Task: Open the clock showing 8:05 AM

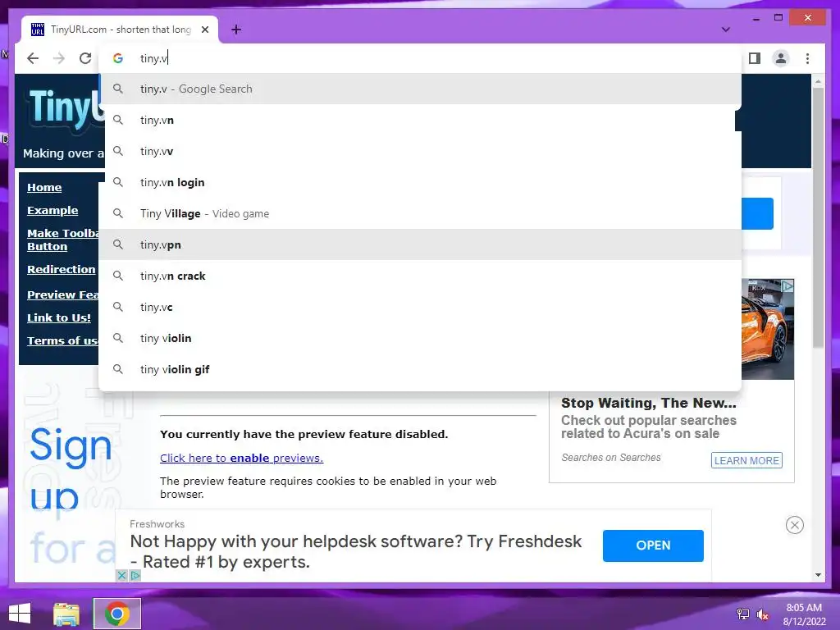Action: point(804,614)
